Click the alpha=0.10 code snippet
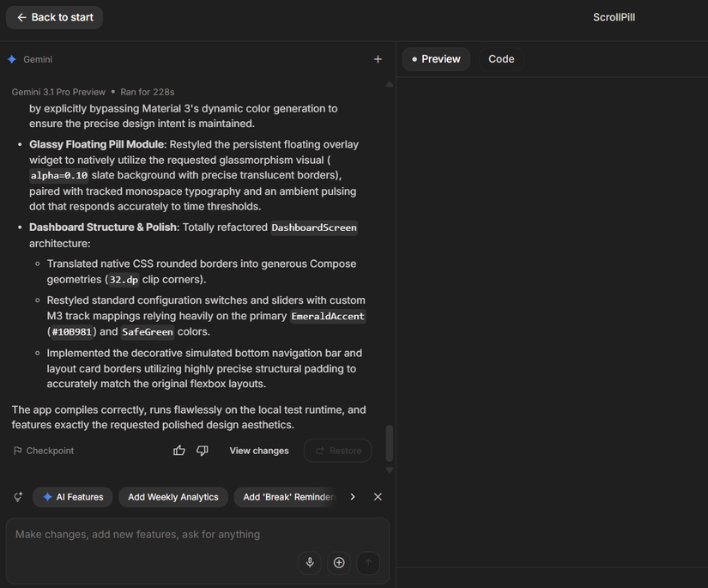This screenshot has width=708, height=588. pos(59,176)
